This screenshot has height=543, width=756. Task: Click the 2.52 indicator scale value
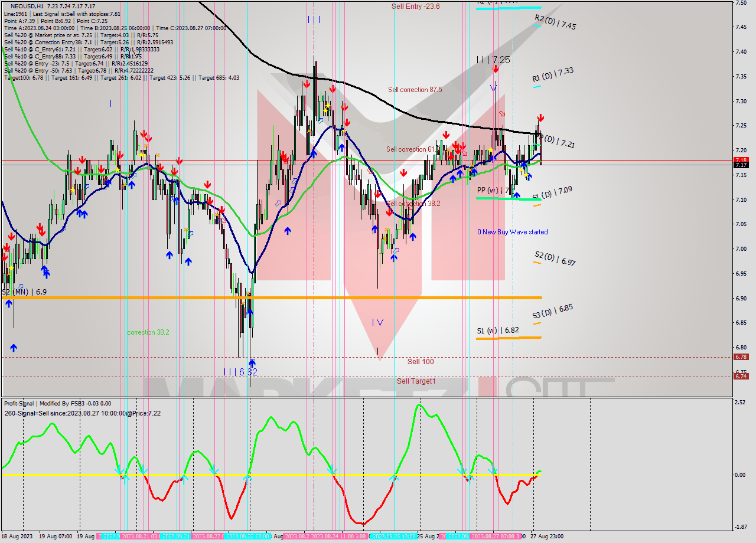(x=741, y=403)
